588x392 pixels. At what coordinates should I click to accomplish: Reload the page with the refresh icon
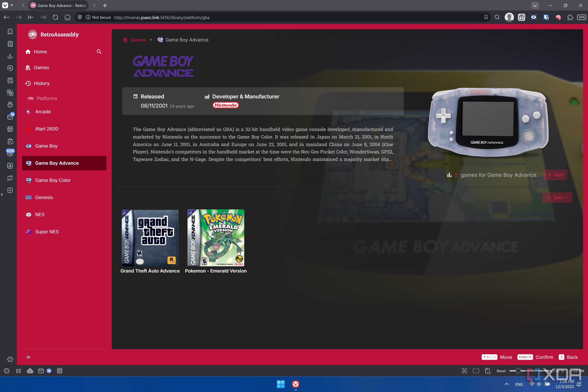(55, 17)
